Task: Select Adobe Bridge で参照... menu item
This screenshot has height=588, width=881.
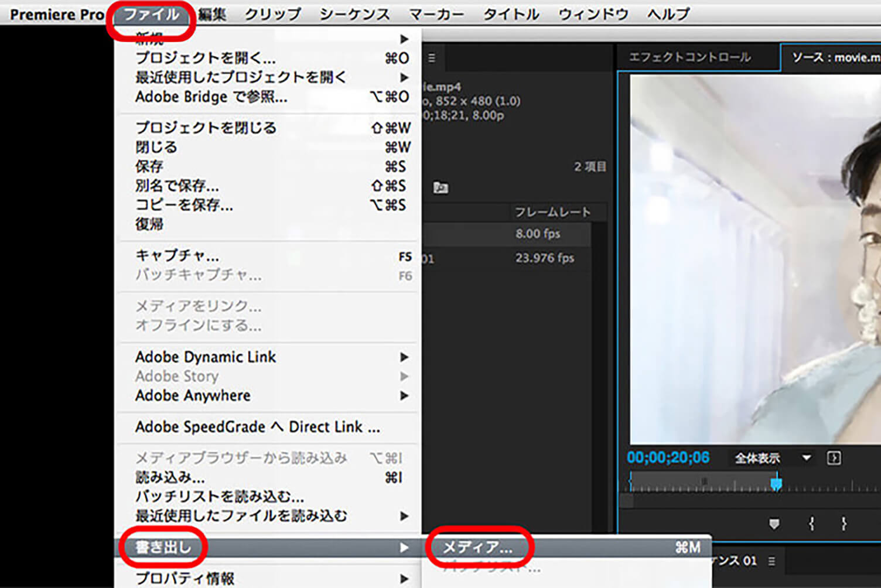Action: pos(268,97)
